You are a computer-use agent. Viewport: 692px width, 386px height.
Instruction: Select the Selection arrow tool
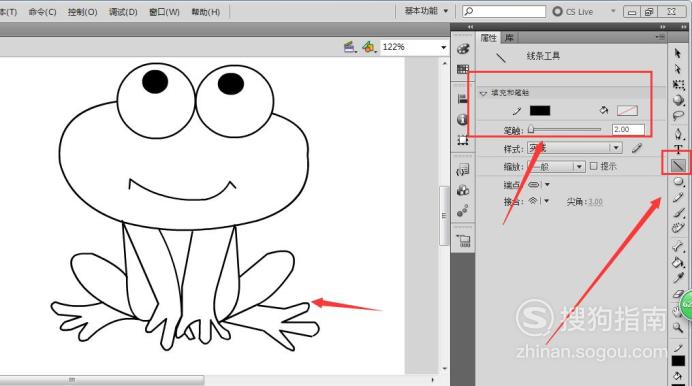678,53
